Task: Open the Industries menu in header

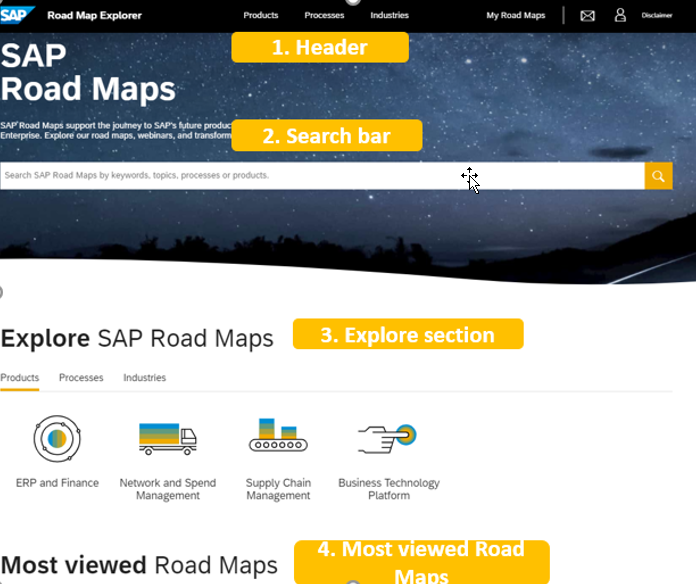Action: click(x=389, y=15)
